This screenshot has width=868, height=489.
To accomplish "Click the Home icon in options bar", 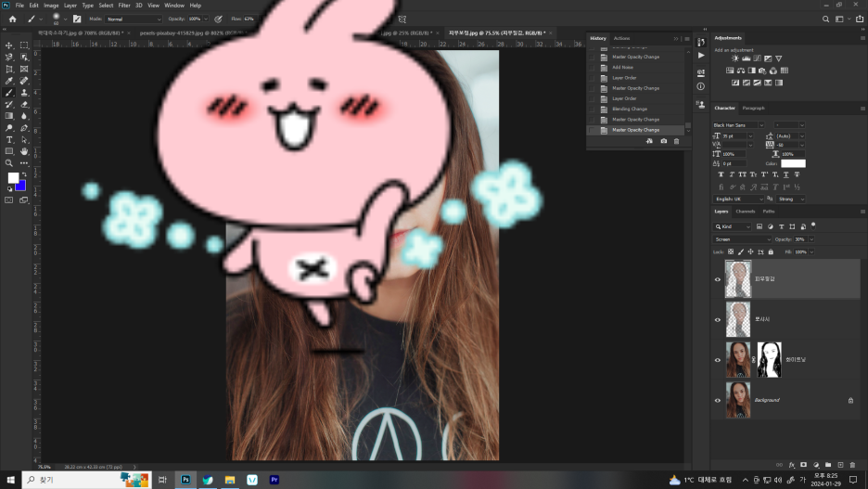I will [12, 19].
